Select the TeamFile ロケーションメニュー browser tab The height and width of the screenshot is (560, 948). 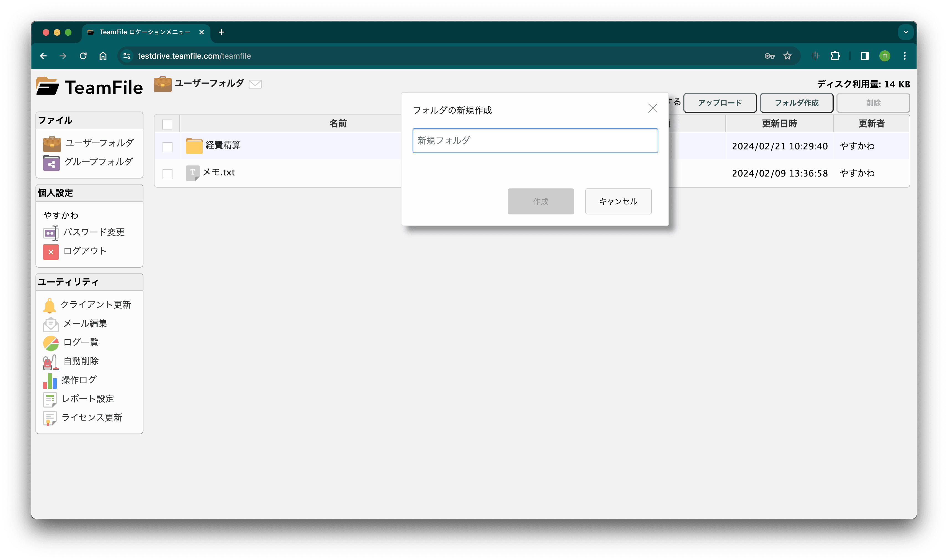coord(145,32)
